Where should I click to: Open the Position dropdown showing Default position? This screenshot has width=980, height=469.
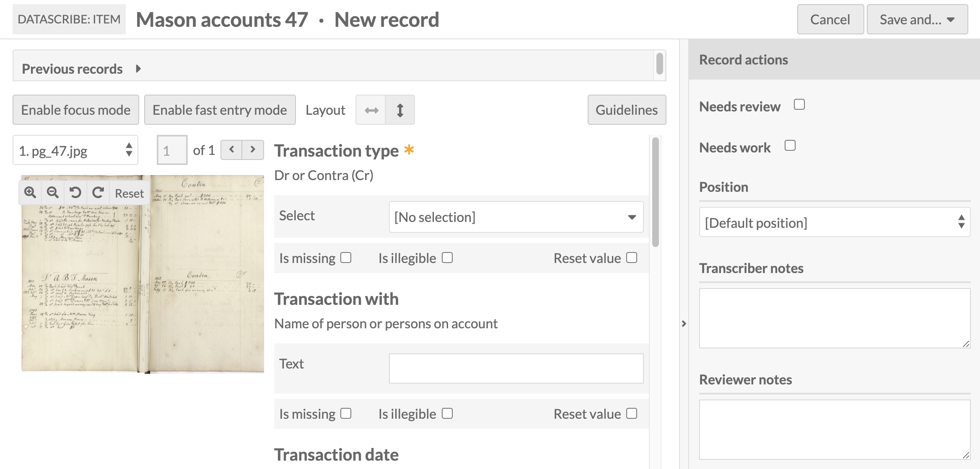(834, 222)
